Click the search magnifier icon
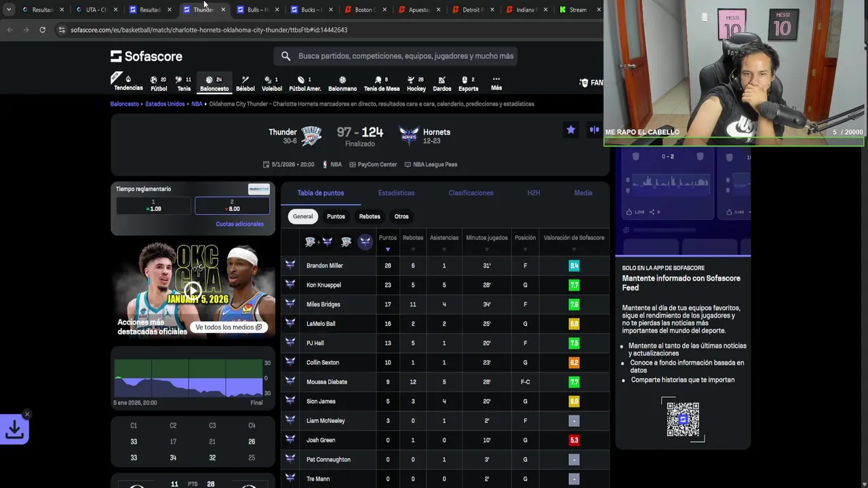The image size is (868, 488). 285,56
